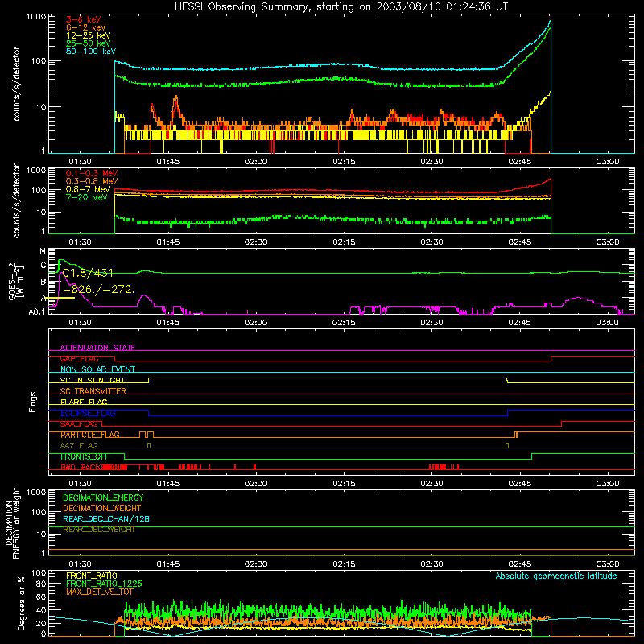Click the HESSI Observing Summary title
Screen dimensions: 644x644
click(x=341, y=6)
